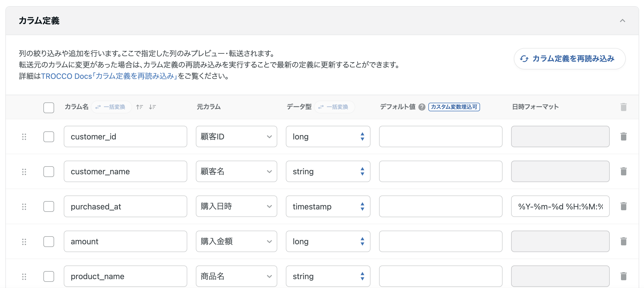Open the 顧客ID source column dropdown
The height and width of the screenshot is (288, 644).
click(237, 136)
